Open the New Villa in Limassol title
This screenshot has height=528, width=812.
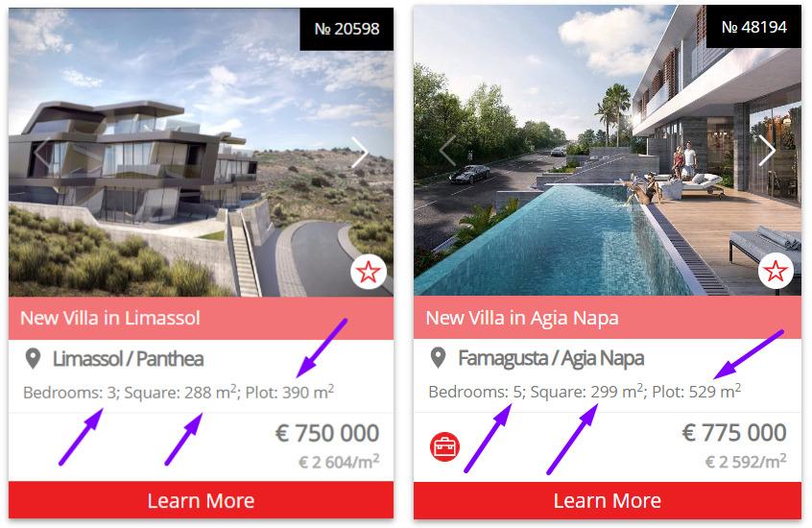109,318
